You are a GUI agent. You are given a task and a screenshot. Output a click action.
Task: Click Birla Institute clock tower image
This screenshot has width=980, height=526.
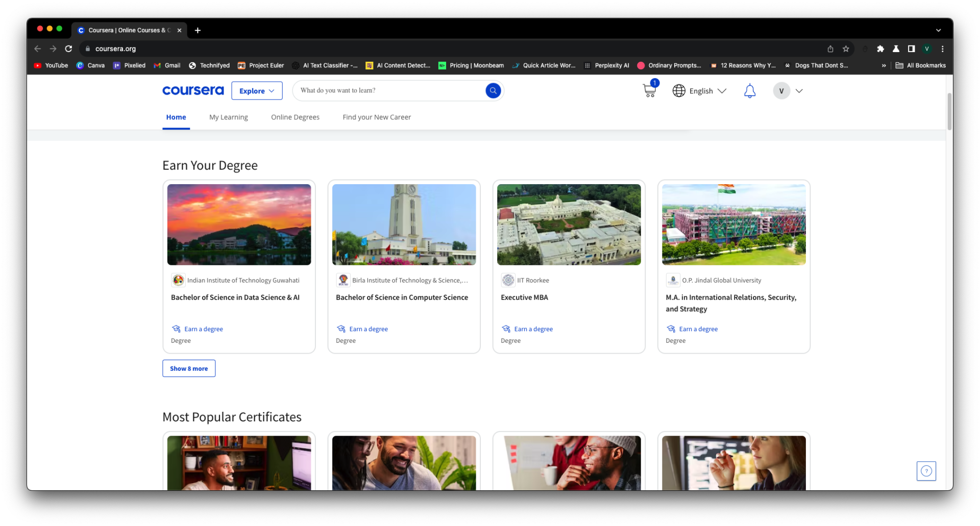[404, 224]
